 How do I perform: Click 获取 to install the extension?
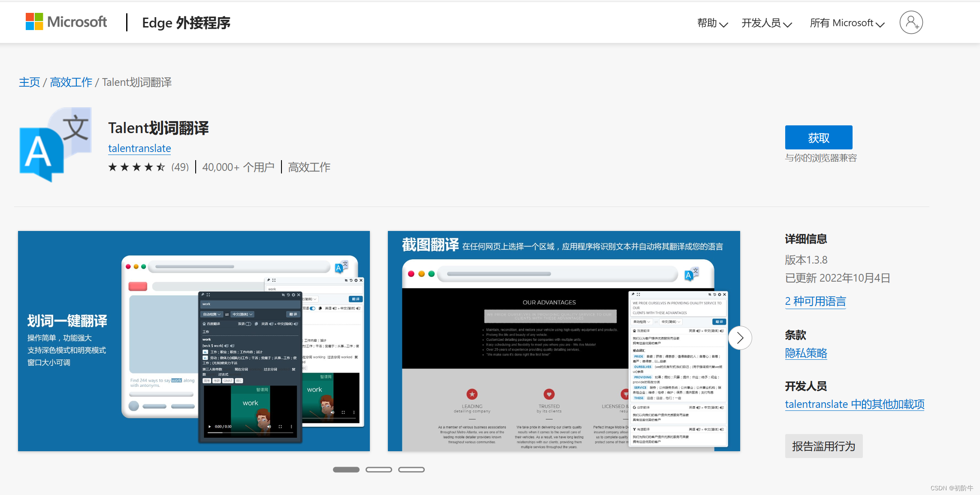pyautogui.click(x=818, y=138)
